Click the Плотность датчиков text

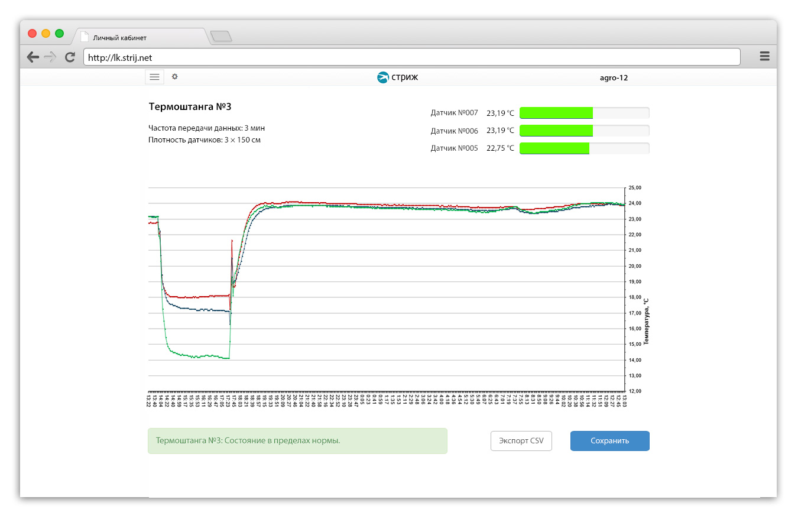pyautogui.click(x=205, y=140)
